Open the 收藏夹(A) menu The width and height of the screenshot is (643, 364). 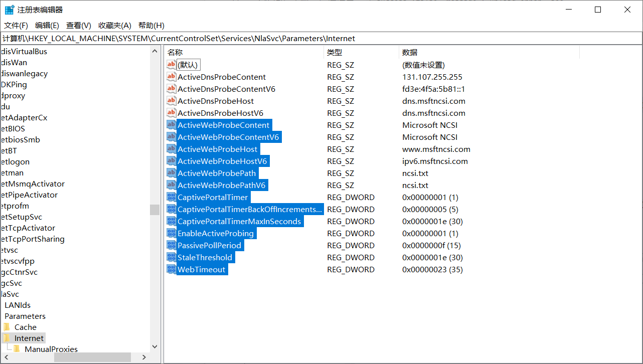[115, 25]
